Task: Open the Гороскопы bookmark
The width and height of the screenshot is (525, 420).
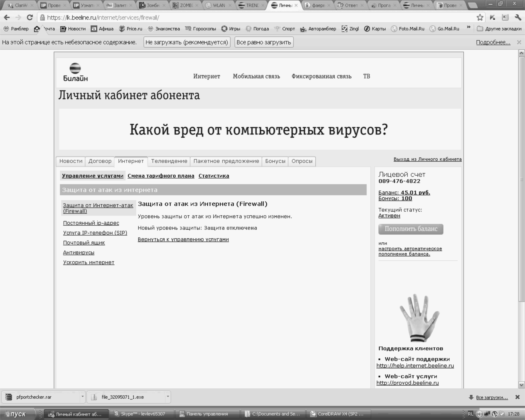Action: click(200, 29)
